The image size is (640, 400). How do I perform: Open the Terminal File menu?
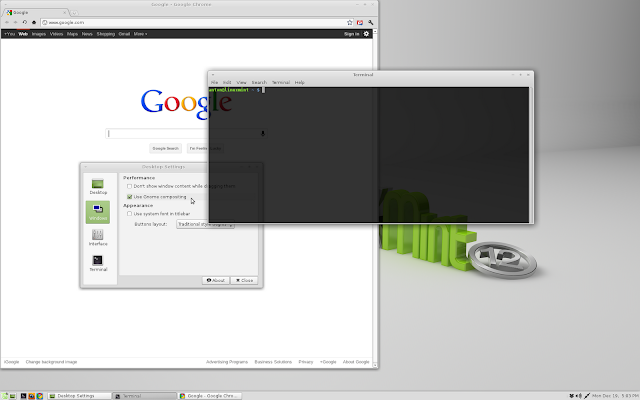click(x=214, y=82)
